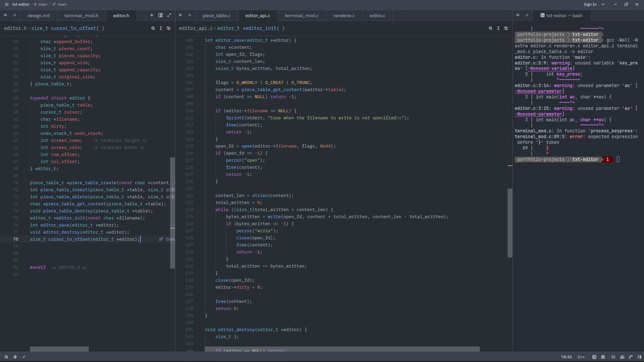
Task: Toggle the collaboration panel icon in status bar
Action: pos(621,357)
